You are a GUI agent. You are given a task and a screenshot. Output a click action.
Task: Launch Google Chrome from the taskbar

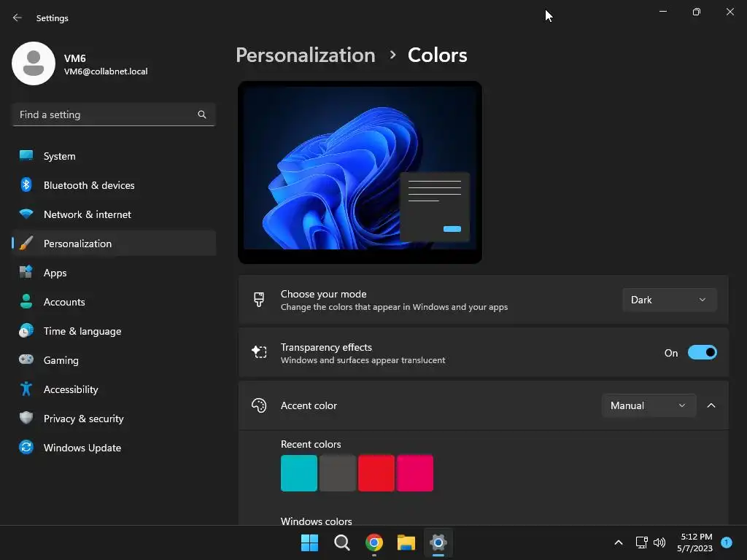pyautogui.click(x=374, y=542)
